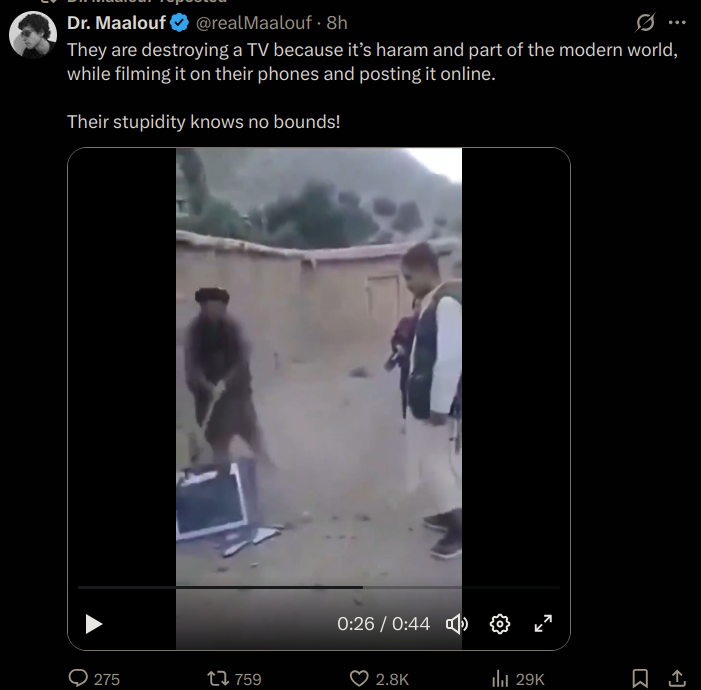Screen dimensions: 701x690
Task: Click the video frame showing the man
Action: 319,367
